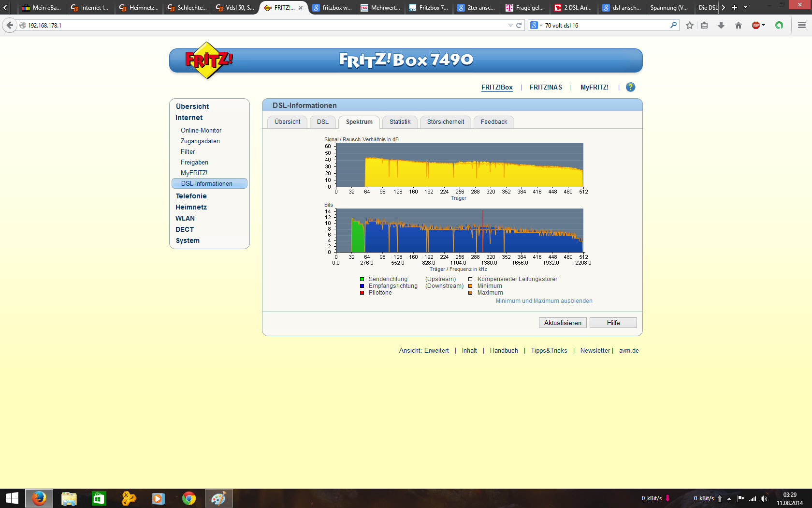Expand the Telefonie menu section
812x508 pixels.
click(x=191, y=196)
